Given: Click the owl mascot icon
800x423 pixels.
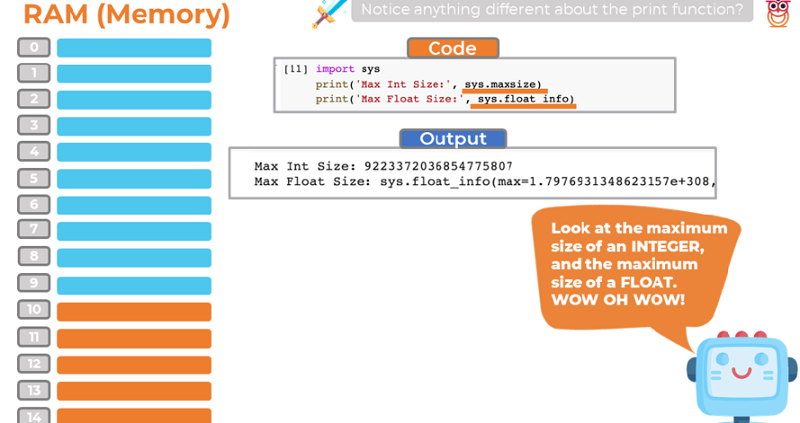Looking at the screenshot, I should tap(778, 13).
